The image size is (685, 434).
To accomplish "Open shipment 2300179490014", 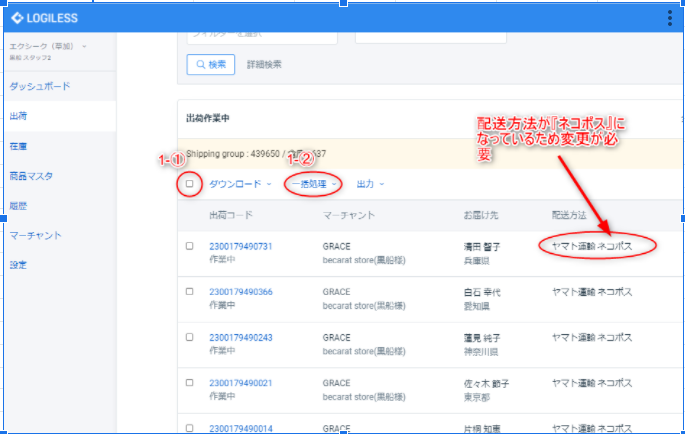I will pos(241,428).
